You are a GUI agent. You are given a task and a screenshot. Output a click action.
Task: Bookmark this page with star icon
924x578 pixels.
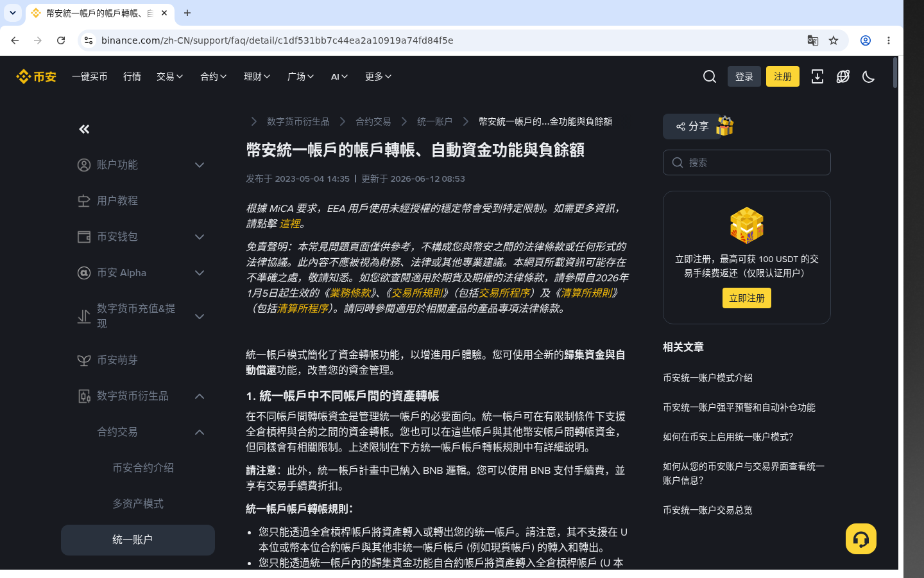coord(834,40)
